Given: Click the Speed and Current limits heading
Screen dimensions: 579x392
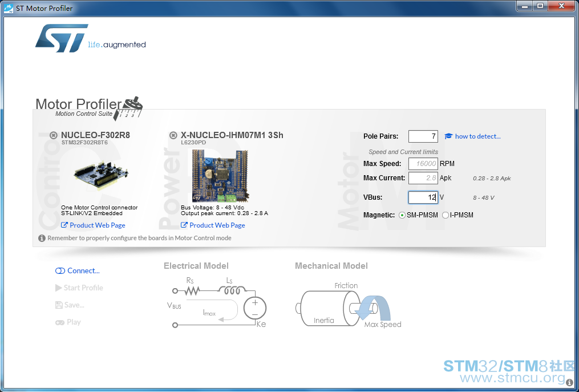Looking at the screenshot, I should point(403,152).
